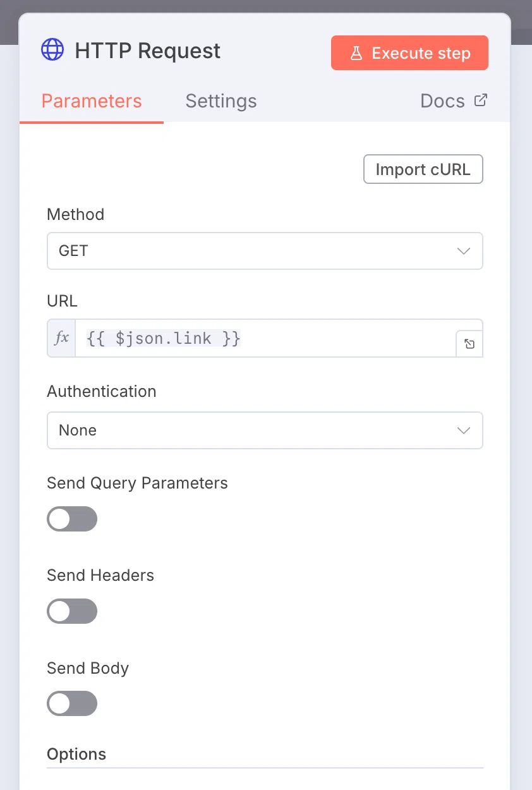Click the chevron arrow in Authentication field
The height and width of the screenshot is (790, 532).
click(464, 430)
